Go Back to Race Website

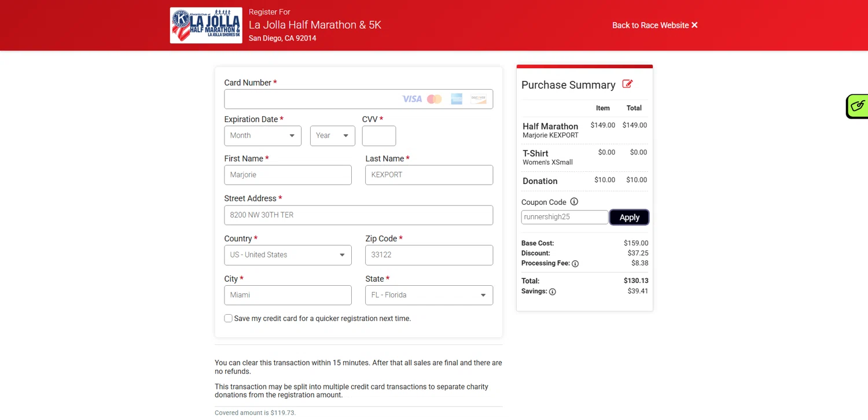pyautogui.click(x=654, y=25)
